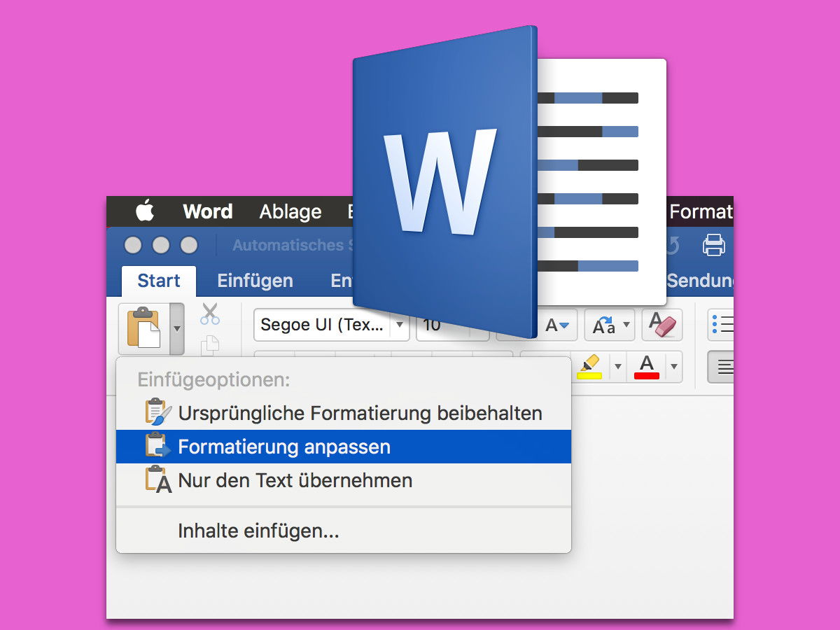
Task: Click the Clear formatting eraser icon
Action: [x=661, y=325]
